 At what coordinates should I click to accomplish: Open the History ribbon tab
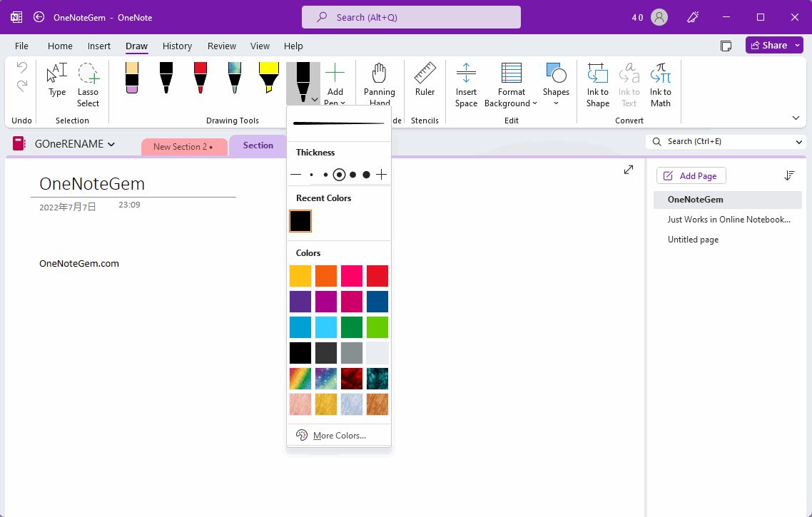[177, 46]
